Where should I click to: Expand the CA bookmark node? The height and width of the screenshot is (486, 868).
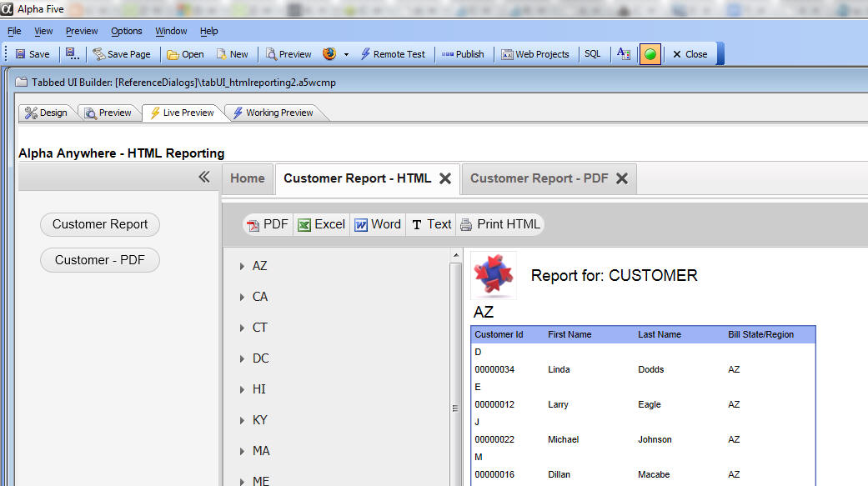[242, 298]
